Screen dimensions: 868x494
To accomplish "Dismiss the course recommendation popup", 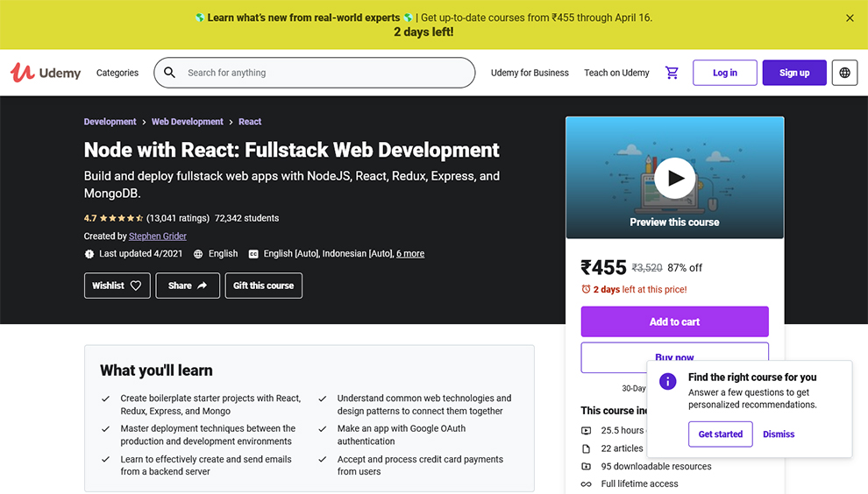I will [779, 434].
